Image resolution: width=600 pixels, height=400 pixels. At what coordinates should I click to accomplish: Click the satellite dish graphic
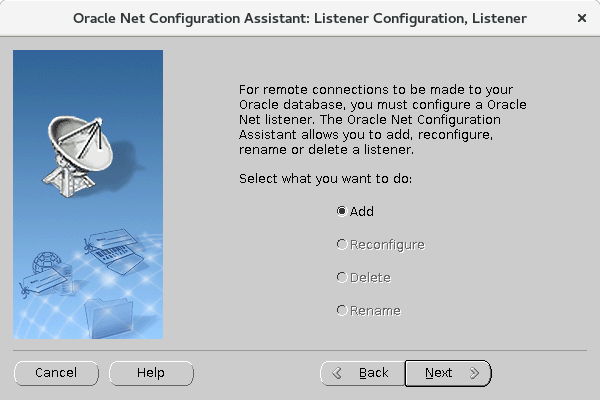[78, 157]
